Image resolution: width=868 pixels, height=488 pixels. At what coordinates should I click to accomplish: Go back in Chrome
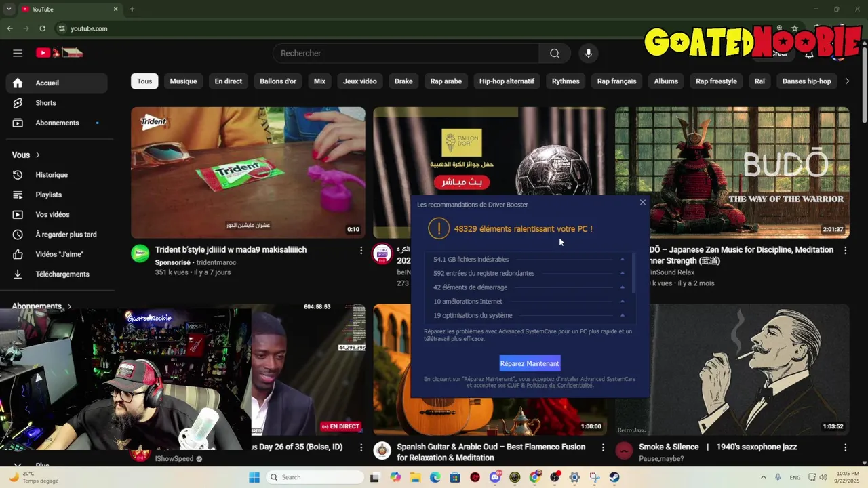point(9,28)
